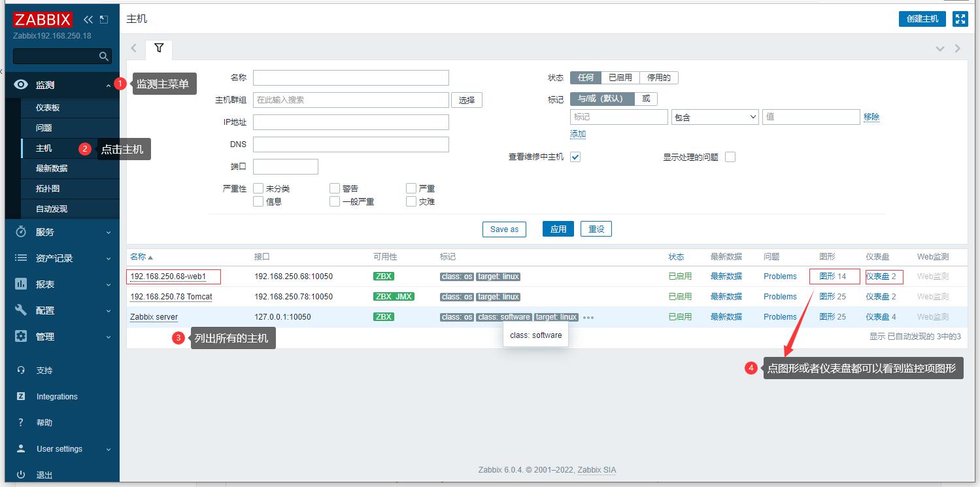Screen dimensions: 980x487
Task: Click the Zabbix logo
Action: coord(42,19)
